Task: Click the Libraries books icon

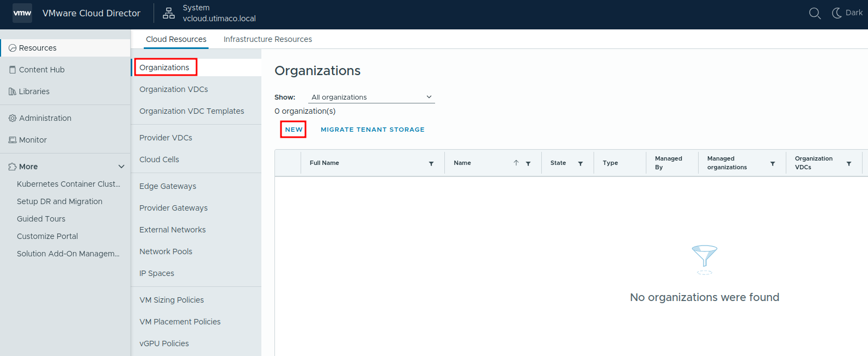Action: pyautogui.click(x=13, y=91)
